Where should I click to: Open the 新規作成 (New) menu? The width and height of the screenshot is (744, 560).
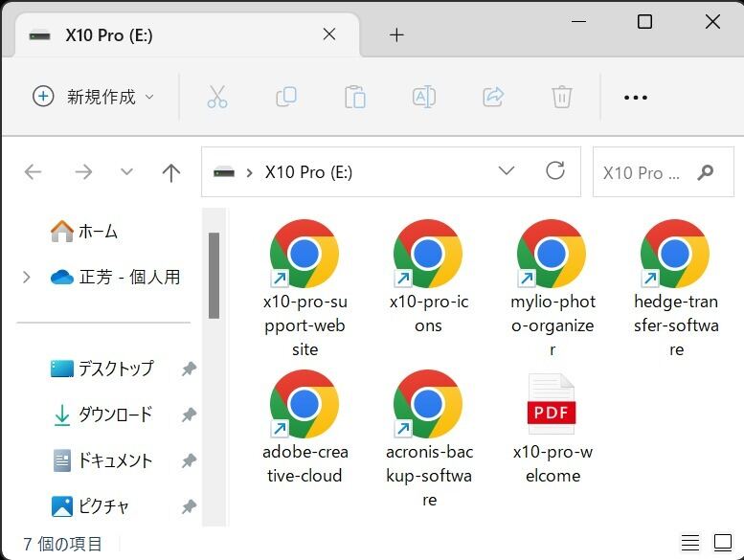pos(94,97)
